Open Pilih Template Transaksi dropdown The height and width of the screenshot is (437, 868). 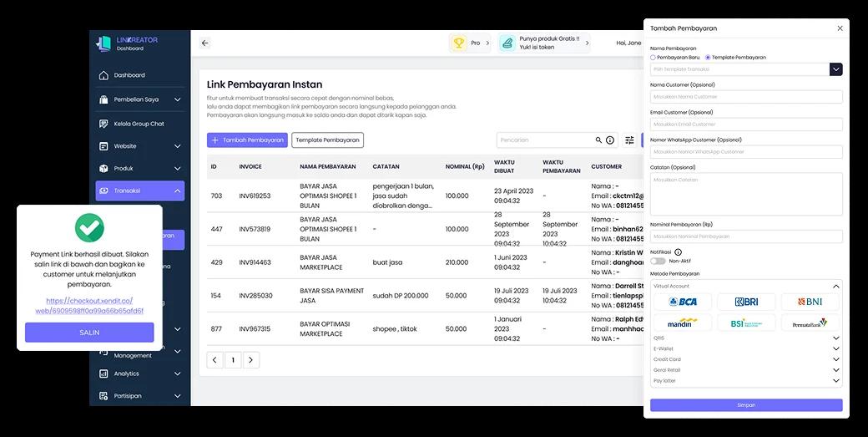click(836, 70)
